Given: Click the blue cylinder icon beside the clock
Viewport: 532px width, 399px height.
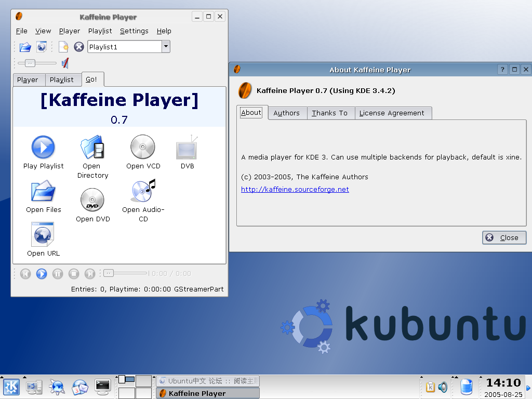Looking at the screenshot, I should [x=467, y=387].
